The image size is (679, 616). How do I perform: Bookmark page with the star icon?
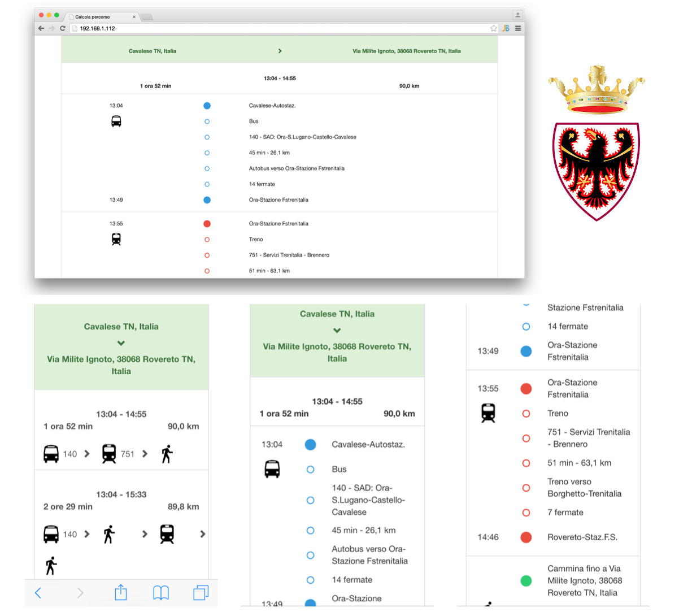494,28
